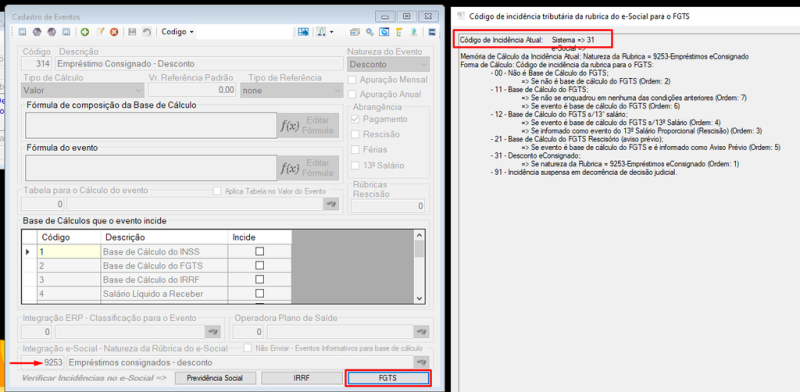Go to the last record in toolbar
Image resolution: width=800 pixels, height=392 pixels.
[x=66, y=32]
